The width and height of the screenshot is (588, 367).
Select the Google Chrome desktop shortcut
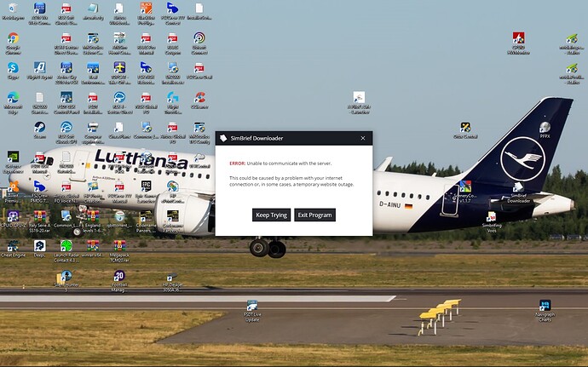coord(13,43)
